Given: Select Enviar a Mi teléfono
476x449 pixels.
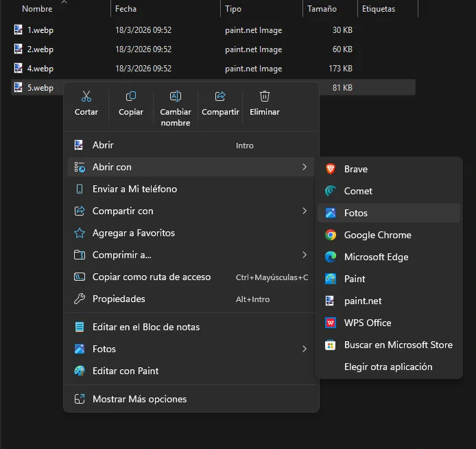Looking at the screenshot, I should click(x=191, y=189).
